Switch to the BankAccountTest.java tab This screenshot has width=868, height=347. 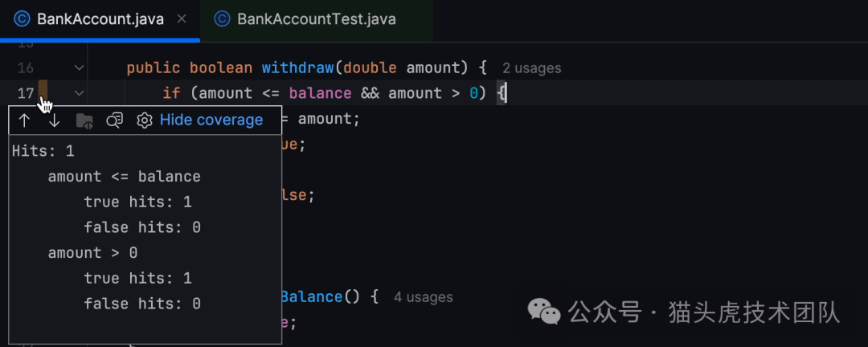(316, 18)
